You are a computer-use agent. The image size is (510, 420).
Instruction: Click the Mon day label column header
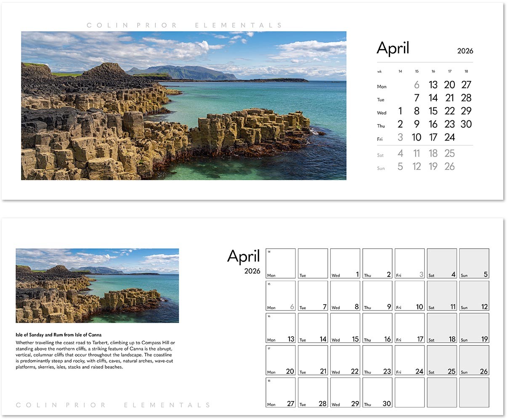[381, 86]
